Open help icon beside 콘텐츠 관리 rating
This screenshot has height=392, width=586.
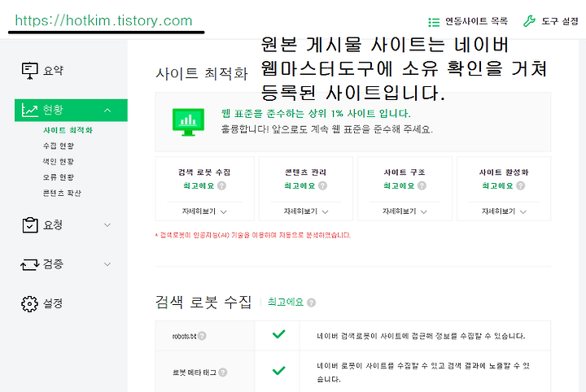point(322,185)
